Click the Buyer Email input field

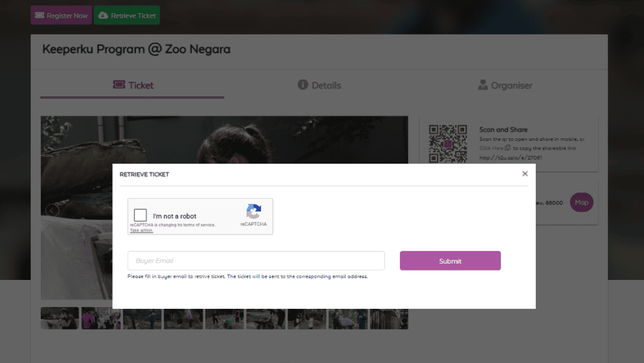pyautogui.click(x=256, y=260)
